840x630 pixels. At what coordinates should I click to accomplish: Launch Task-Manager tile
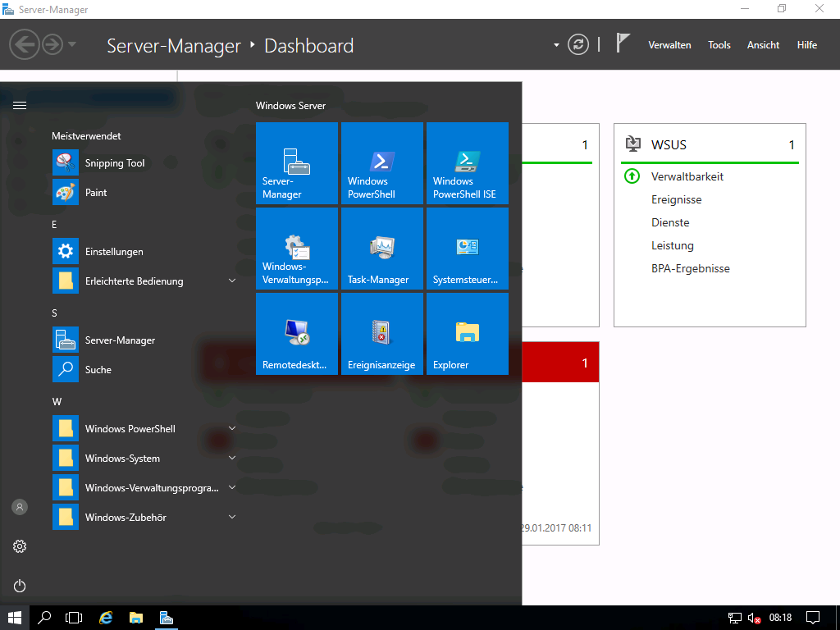click(x=382, y=249)
